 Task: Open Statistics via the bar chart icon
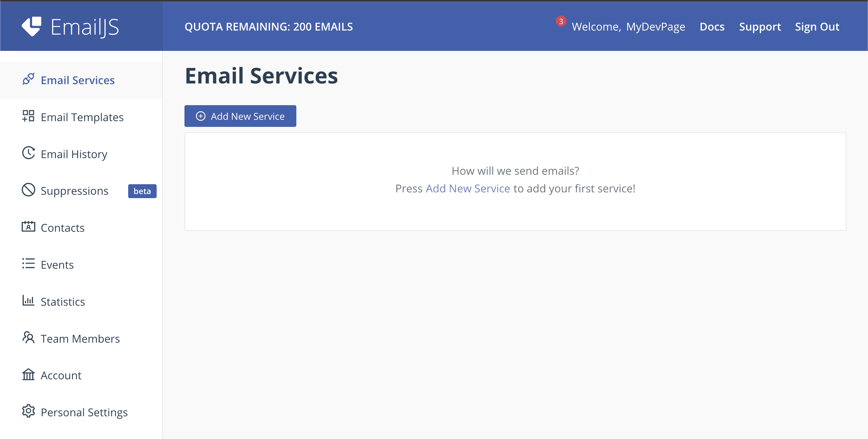click(x=29, y=301)
